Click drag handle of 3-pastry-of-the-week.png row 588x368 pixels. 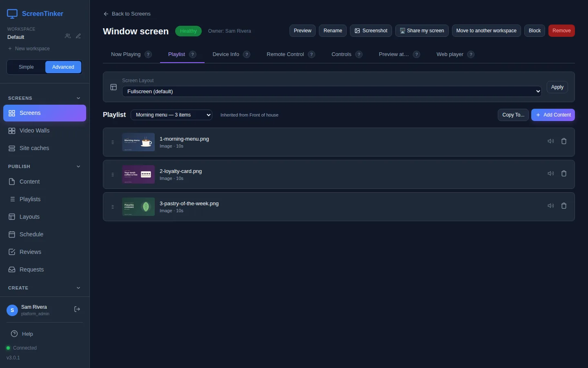113,207
